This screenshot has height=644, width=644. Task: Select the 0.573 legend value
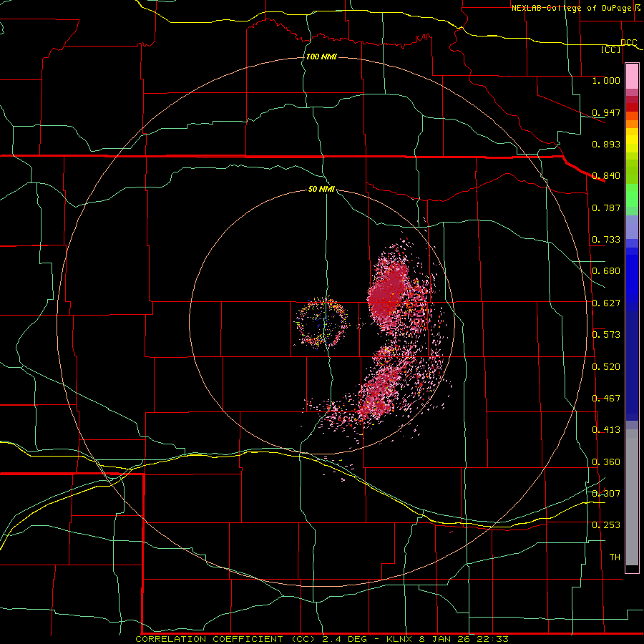606,335
